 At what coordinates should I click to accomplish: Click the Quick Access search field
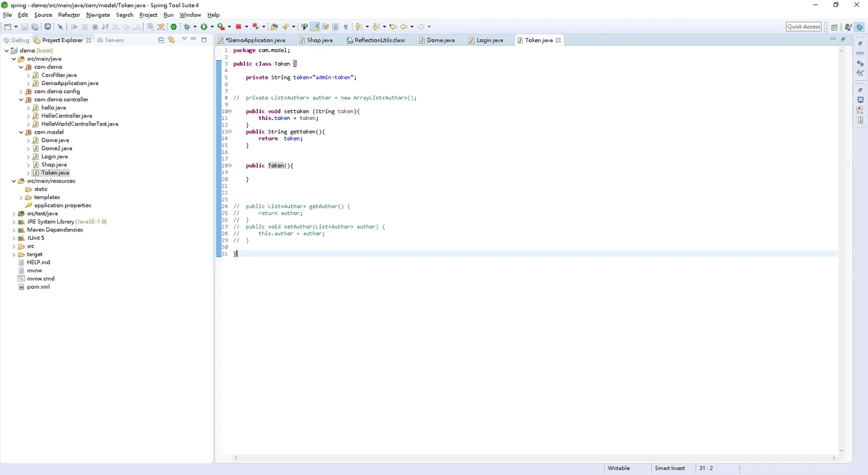click(x=804, y=27)
